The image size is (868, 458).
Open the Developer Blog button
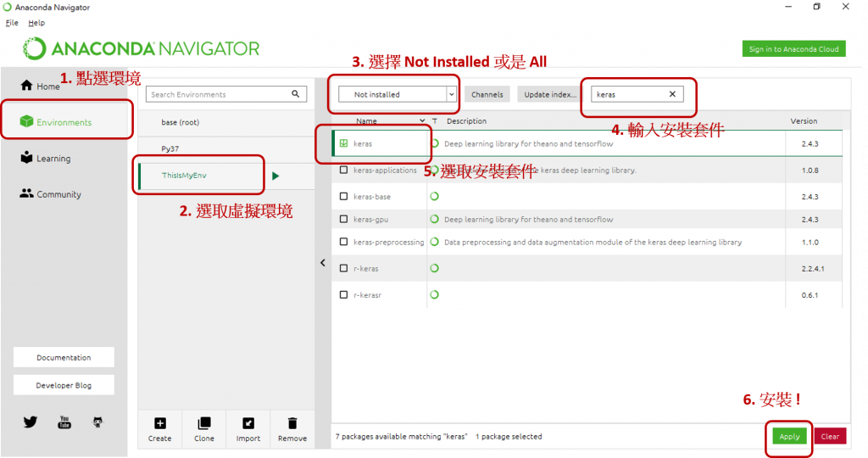click(x=64, y=385)
